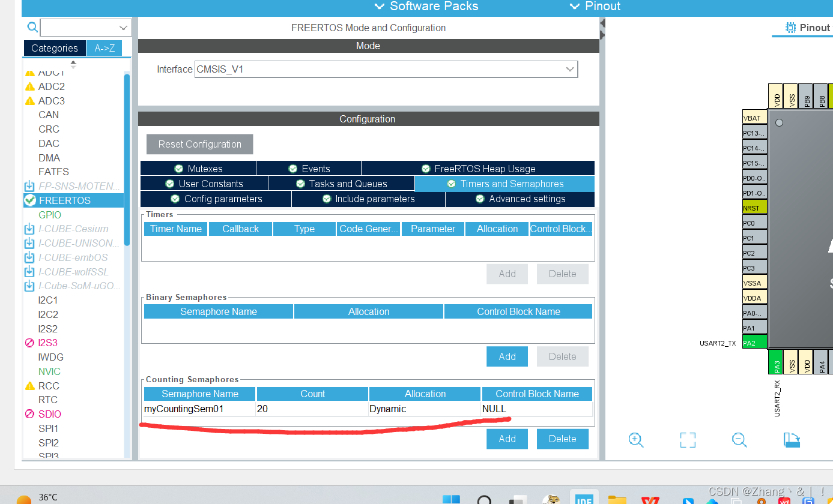Open Timers and Semaphores tab
Viewport: 833px width, 504px height.
pyautogui.click(x=504, y=184)
